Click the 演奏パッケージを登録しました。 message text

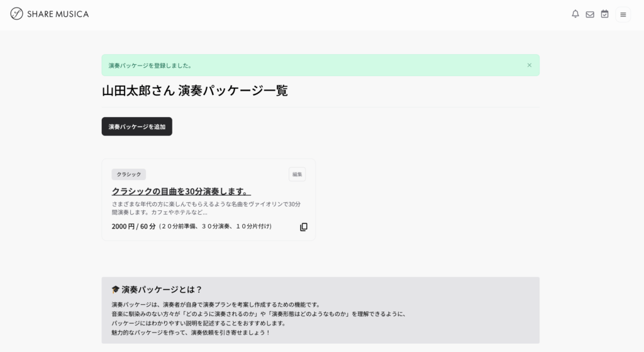point(150,65)
